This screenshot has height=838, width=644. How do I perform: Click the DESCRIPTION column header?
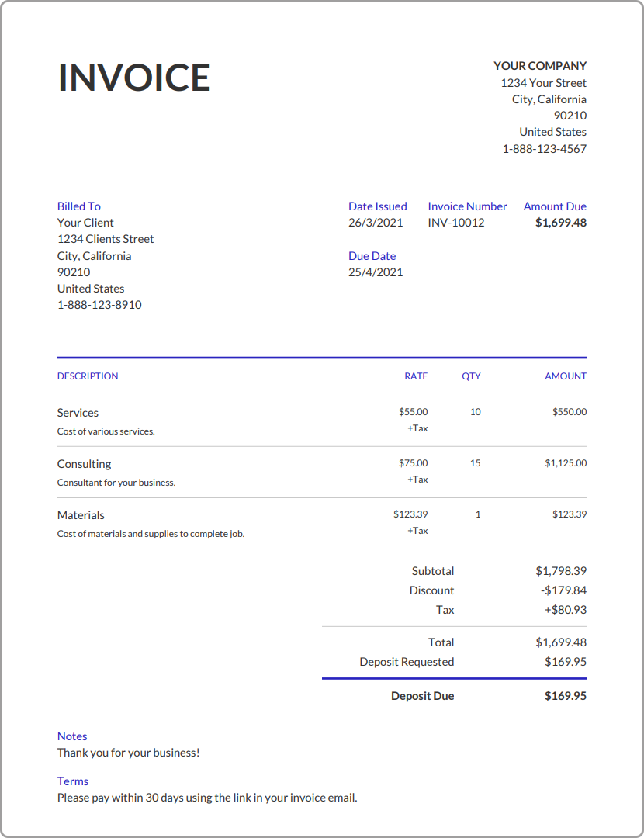pos(88,376)
